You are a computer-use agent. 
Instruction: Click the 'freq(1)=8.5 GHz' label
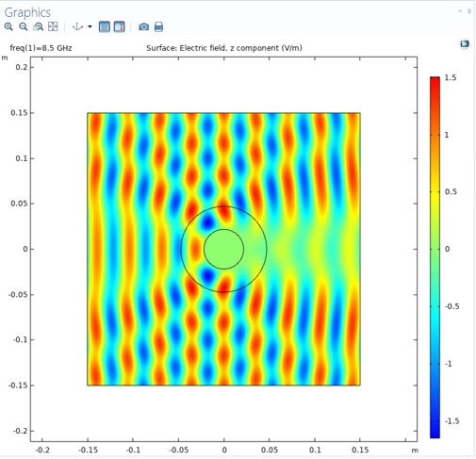(x=41, y=48)
